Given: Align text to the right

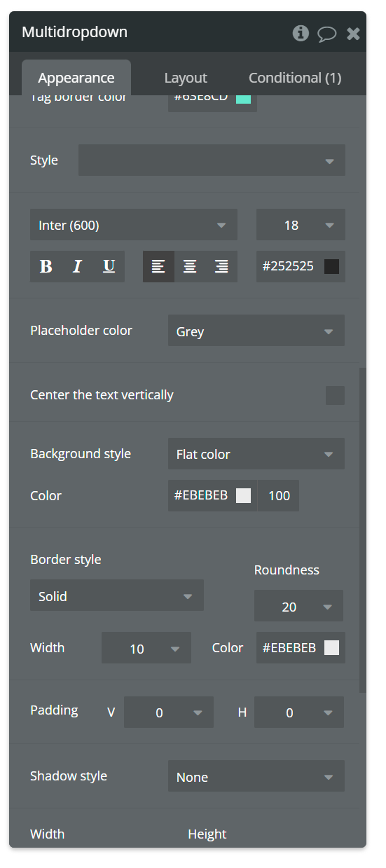Looking at the screenshot, I should coord(221,266).
